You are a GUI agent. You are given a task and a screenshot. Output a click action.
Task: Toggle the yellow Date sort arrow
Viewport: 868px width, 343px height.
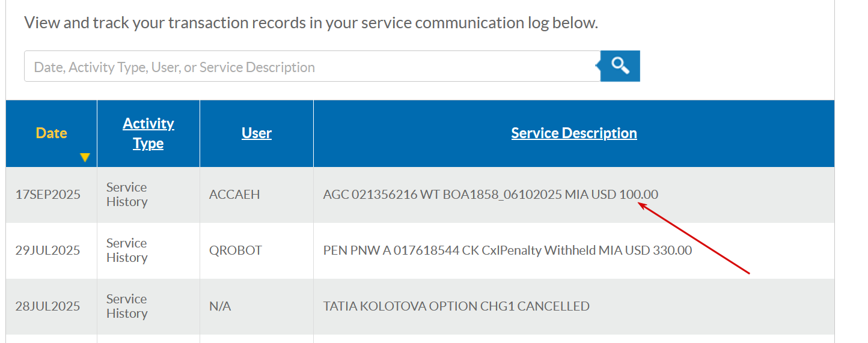(x=85, y=157)
